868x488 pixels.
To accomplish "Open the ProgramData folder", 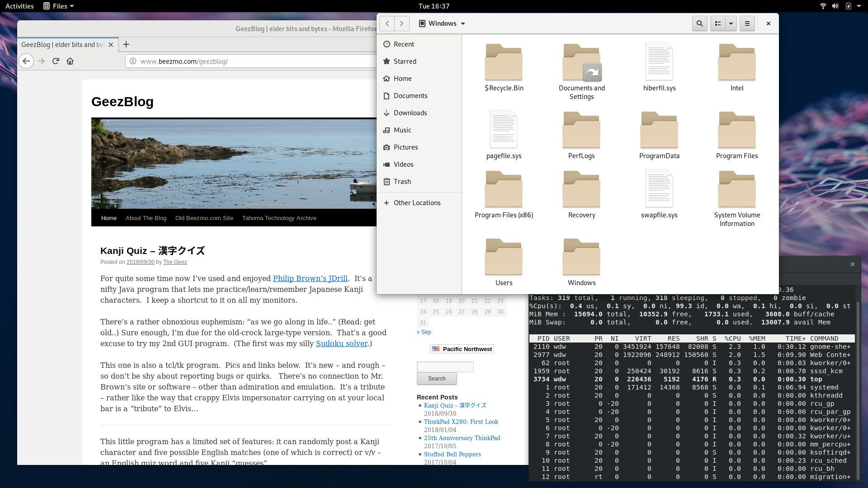I will tap(659, 136).
